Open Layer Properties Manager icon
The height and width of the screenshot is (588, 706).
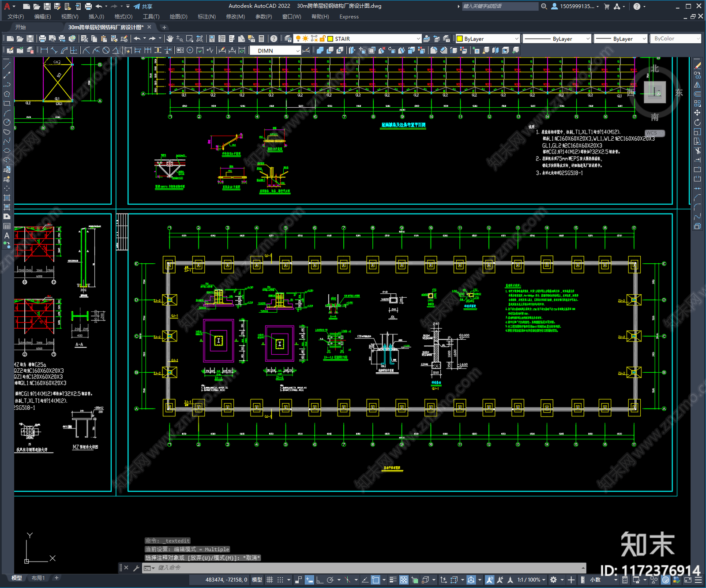click(x=288, y=39)
